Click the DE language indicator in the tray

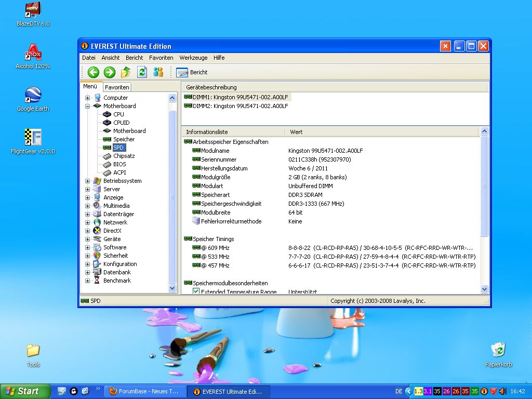[x=398, y=392]
